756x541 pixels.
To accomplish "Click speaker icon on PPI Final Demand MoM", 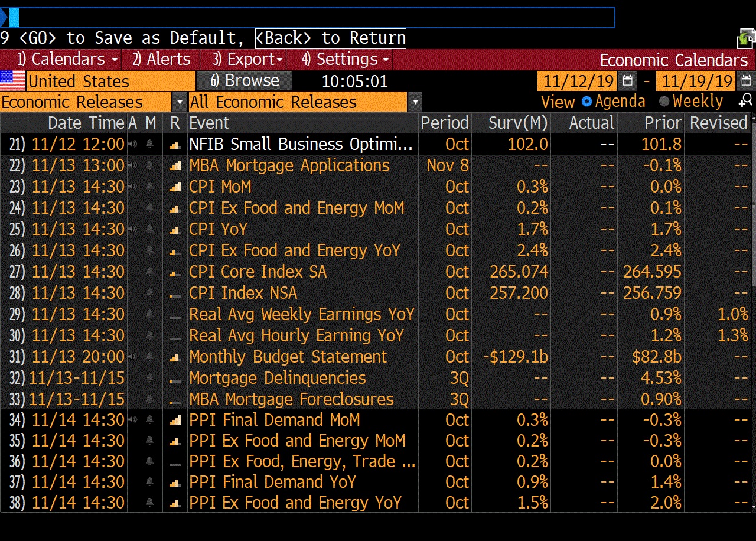I will 132,420.
